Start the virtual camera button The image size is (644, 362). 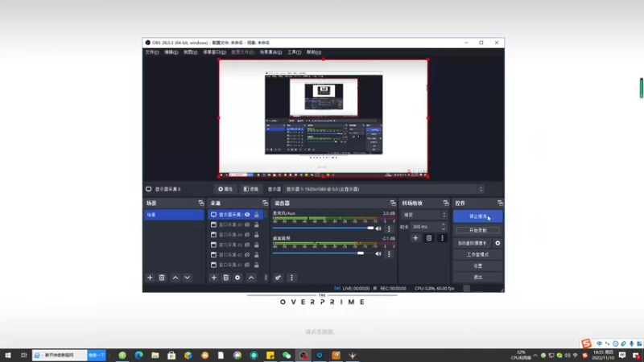(473, 243)
